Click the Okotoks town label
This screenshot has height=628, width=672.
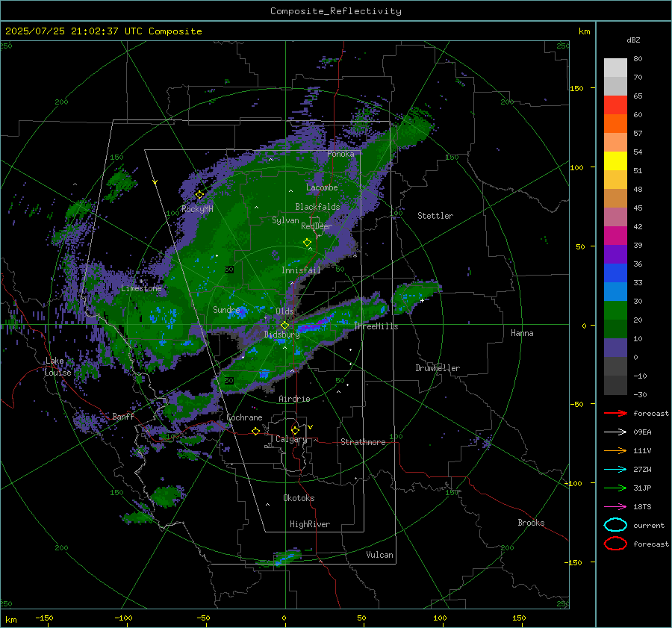[x=299, y=498]
